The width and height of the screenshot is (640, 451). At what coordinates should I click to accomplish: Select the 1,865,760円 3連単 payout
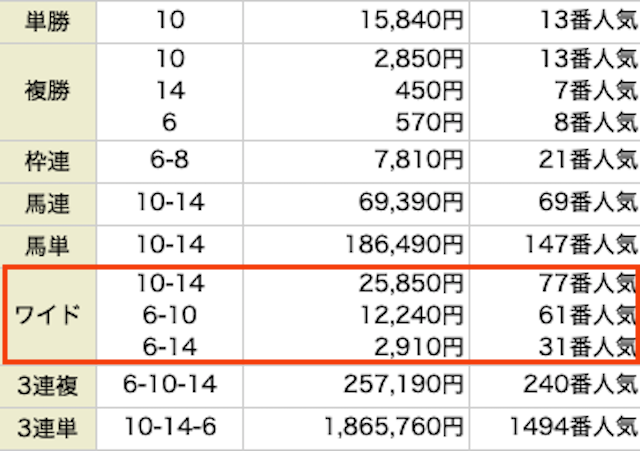(x=393, y=427)
